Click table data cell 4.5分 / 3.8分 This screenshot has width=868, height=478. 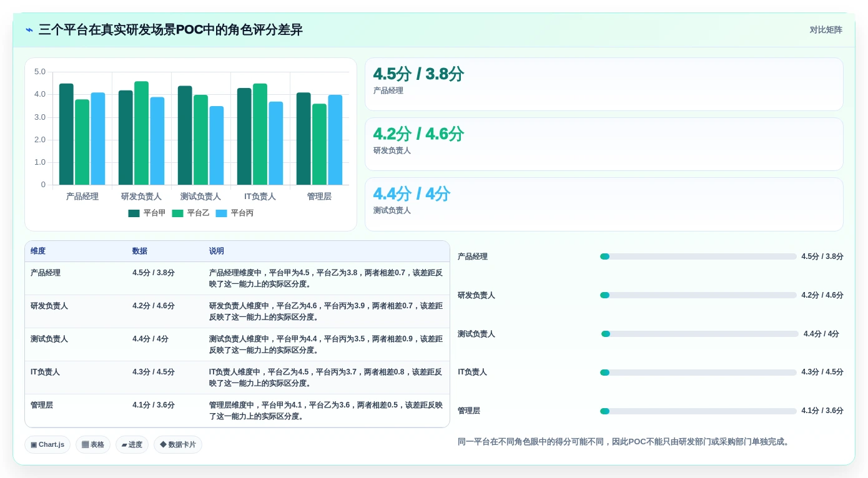click(x=154, y=273)
